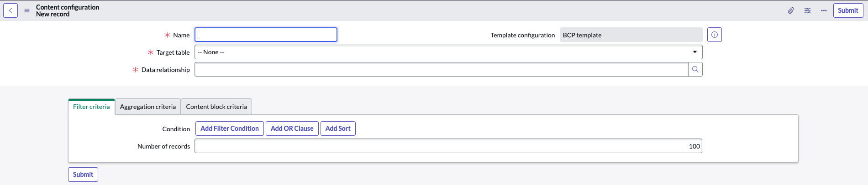Open the form context menu hamburger icon

[x=27, y=10]
